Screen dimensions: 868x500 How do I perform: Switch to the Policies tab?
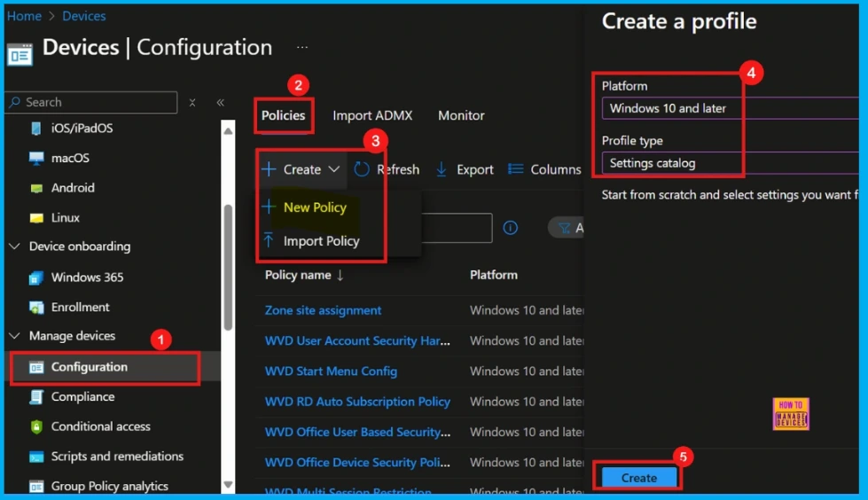(284, 116)
